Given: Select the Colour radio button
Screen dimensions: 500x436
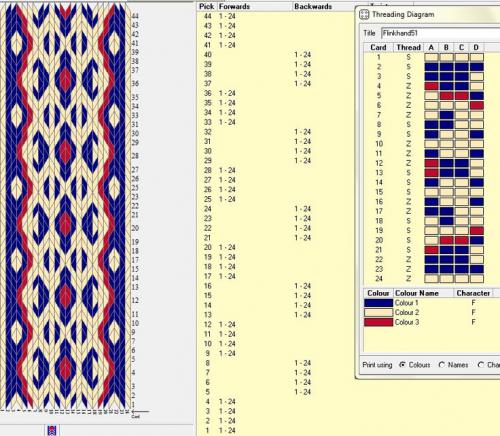Looking at the screenshot, I should click(x=403, y=365).
